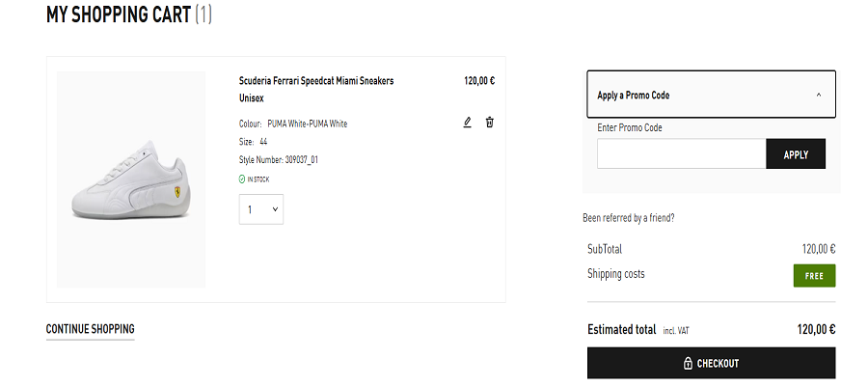Follow the Continue Shopping link
The width and height of the screenshot is (868, 386).
tap(90, 329)
